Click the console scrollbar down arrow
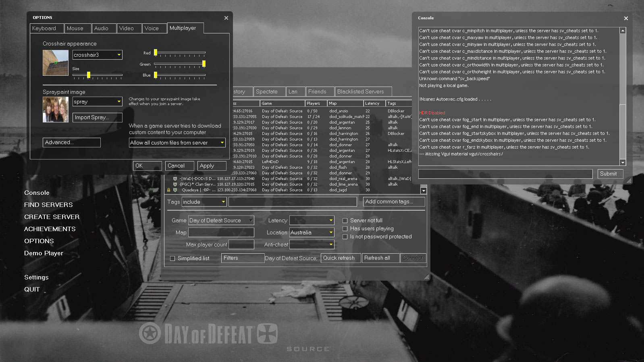Viewport: 644px width, 362px height. (623, 163)
